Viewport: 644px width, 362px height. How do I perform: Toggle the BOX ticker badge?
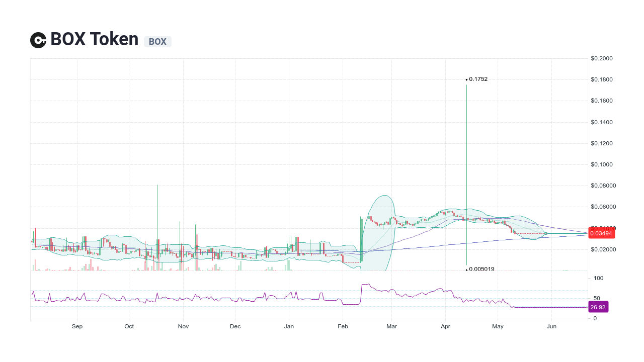[157, 41]
